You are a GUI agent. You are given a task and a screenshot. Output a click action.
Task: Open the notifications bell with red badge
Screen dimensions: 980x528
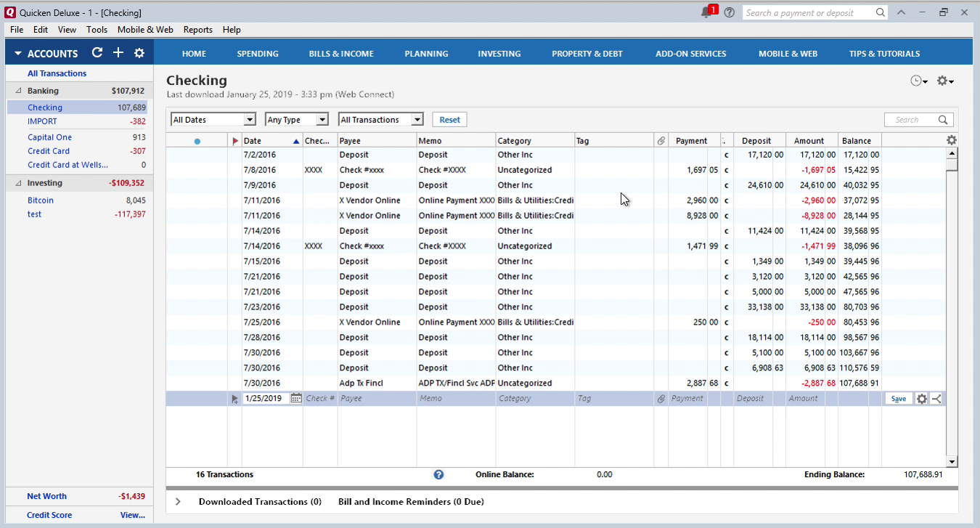point(708,12)
